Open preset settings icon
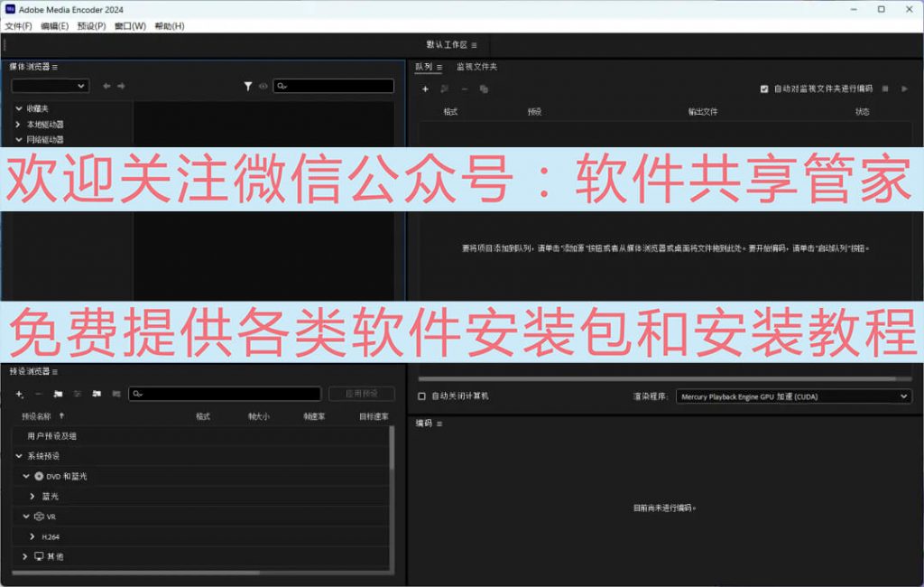Viewport: 924px width, 587px height. [78, 394]
